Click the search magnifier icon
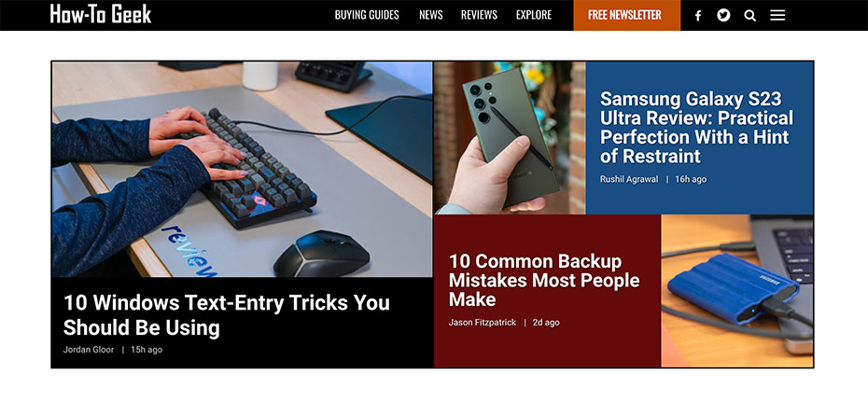Viewport: 868px width, 401px height. pos(750,16)
